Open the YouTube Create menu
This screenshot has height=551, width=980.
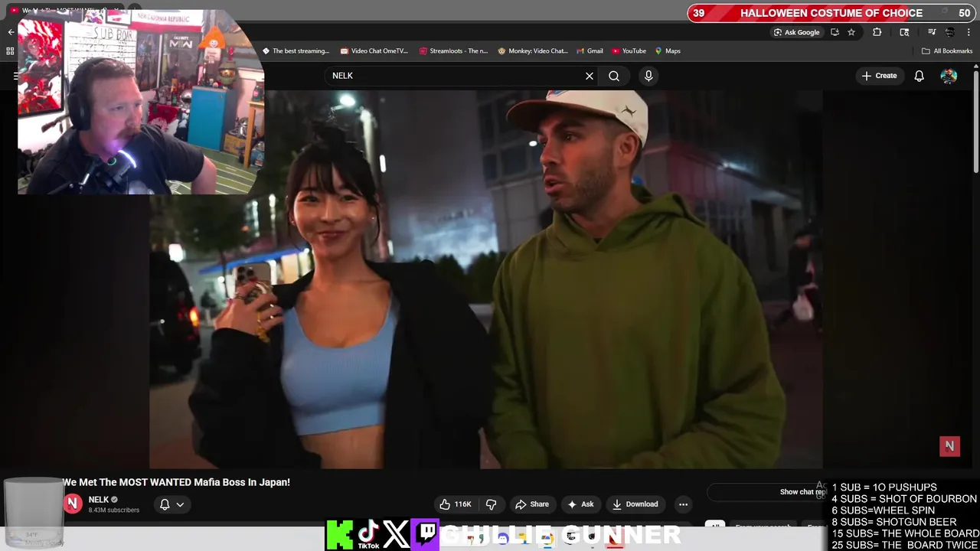tap(879, 76)
